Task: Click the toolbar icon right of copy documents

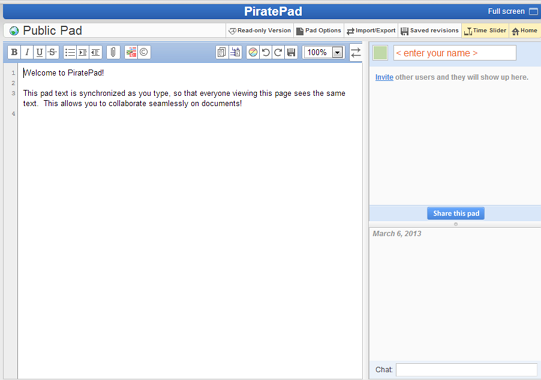Action: point(235,52)
